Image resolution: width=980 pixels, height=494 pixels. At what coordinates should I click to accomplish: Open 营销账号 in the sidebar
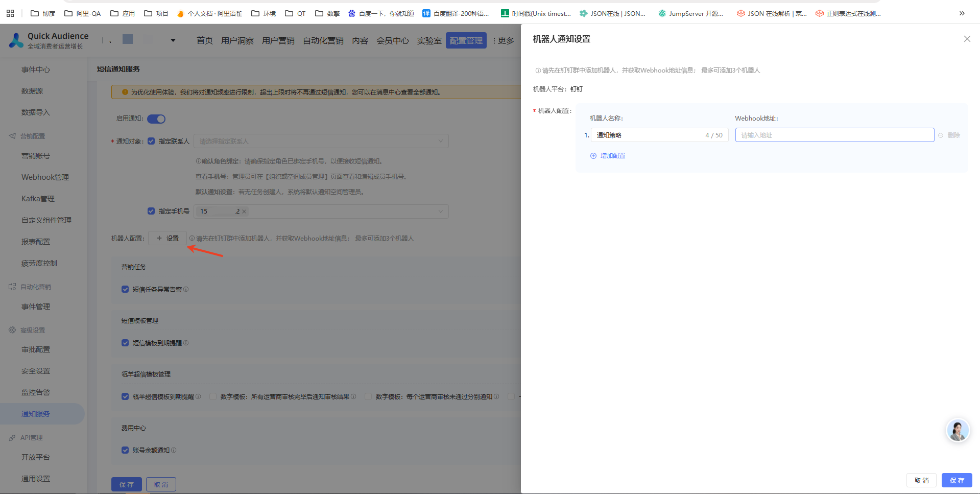click(x=36, y=156)
